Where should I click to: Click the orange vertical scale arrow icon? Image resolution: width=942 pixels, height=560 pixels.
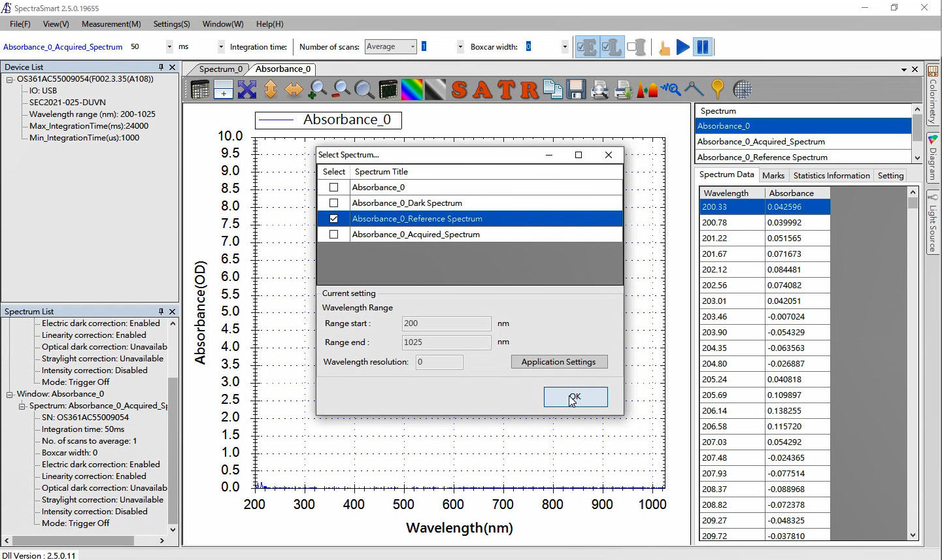tap(271, 90)
